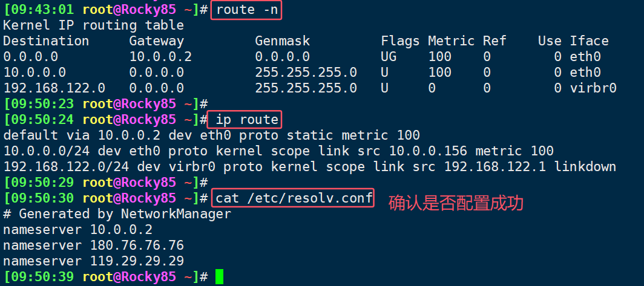Image resolution: width=644 pixels, height=286 pixels.
Task: Click the UG flags value
Action: pyautogui.click(x=389, y=57)
